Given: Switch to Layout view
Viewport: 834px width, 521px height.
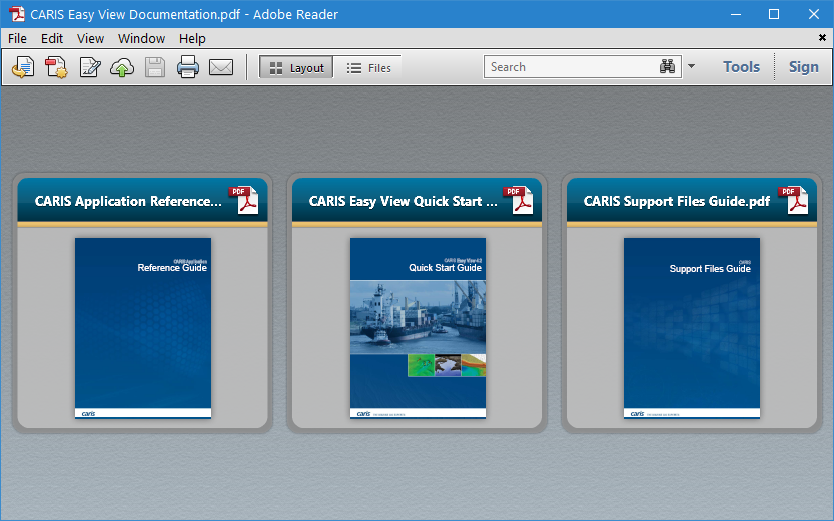Looking at the screenshot, I should pos(296,67).
